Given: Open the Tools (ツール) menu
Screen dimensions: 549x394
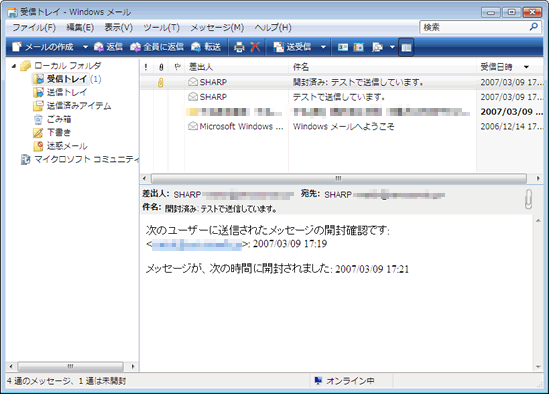Looking at the screenshot, I should tap(161, 27).
